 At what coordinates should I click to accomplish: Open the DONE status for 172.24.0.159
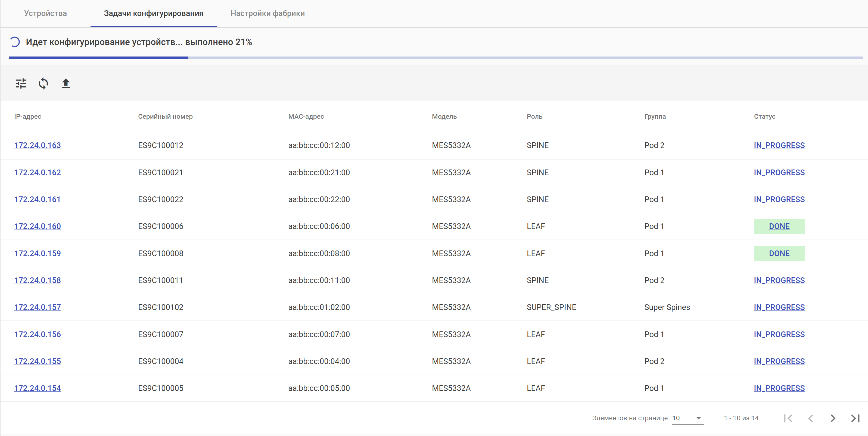tap(779, 253)
